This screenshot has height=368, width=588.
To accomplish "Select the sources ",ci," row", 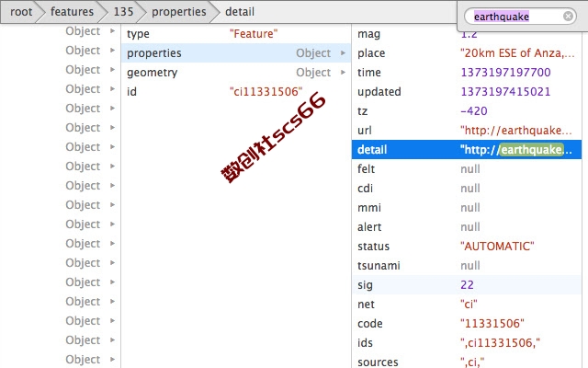I will coord(467,362).
